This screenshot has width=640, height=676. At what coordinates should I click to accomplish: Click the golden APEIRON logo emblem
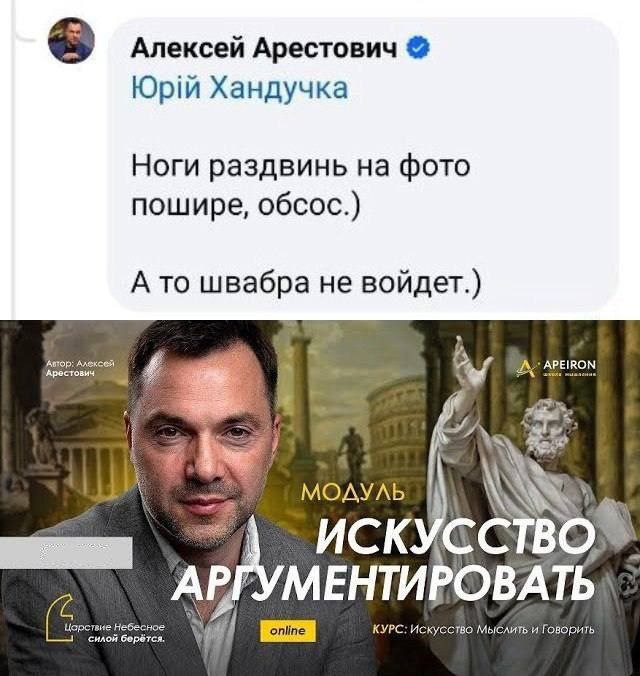click(527, 369)
